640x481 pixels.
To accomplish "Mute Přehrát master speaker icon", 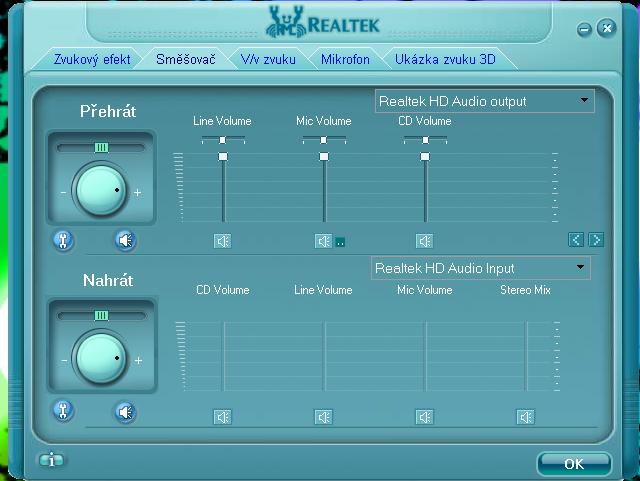I will click(125, 240).
